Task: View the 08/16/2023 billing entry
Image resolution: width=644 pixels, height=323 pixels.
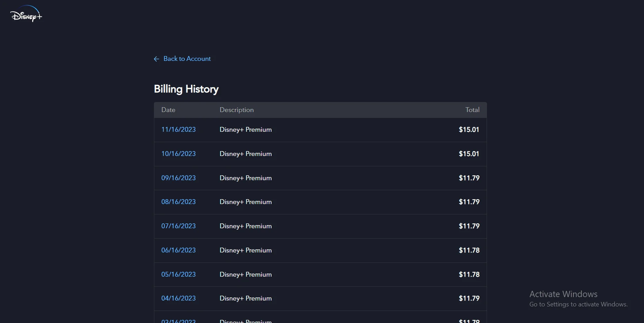Action: [x=178, y=202]
